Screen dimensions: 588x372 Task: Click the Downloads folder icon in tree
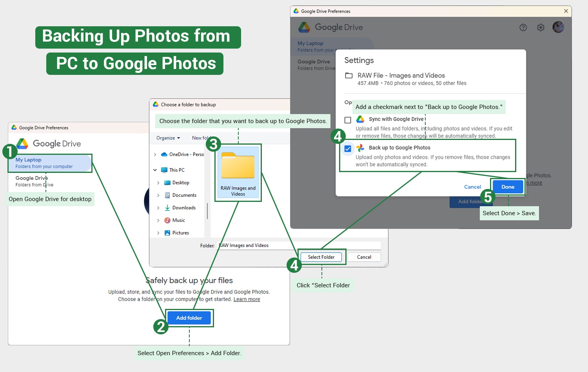coord(167,208)
